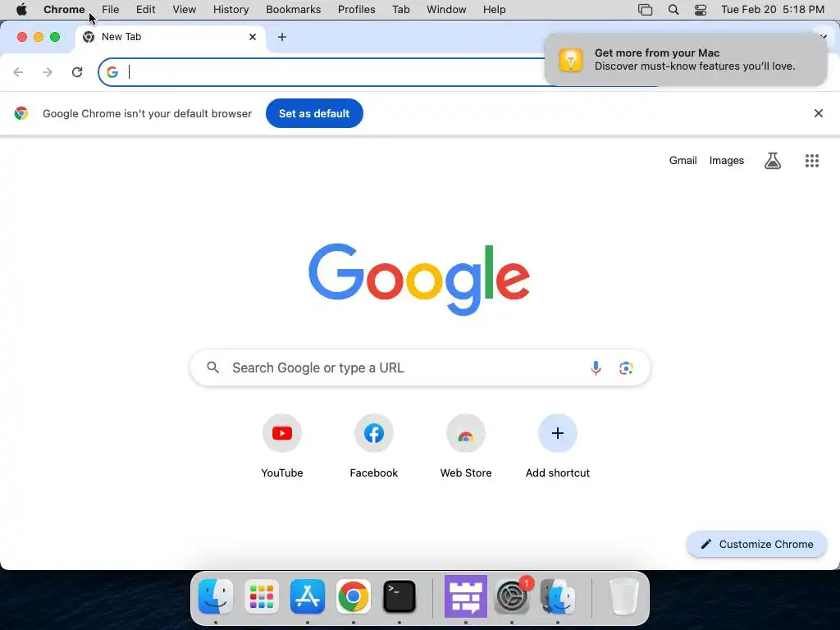This screenshot has height=630, width=840.
Task: Open the Gmail link
Action: 682,161
